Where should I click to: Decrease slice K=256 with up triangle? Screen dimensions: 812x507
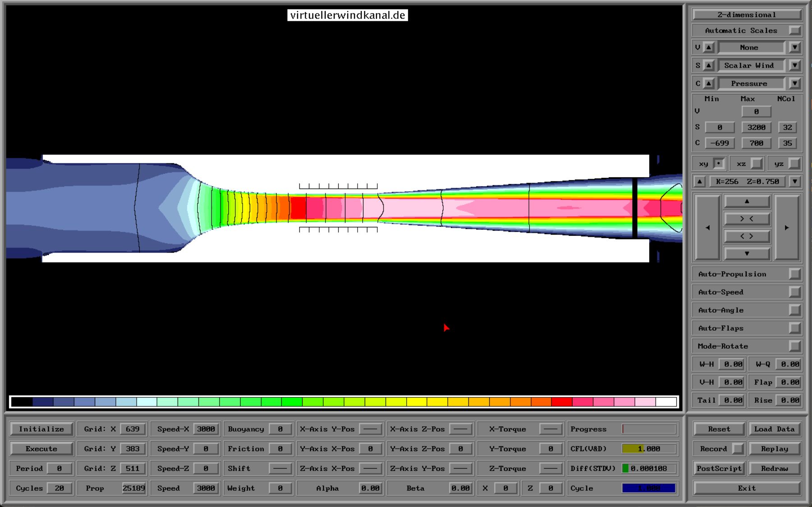click(x=700, y=181)
